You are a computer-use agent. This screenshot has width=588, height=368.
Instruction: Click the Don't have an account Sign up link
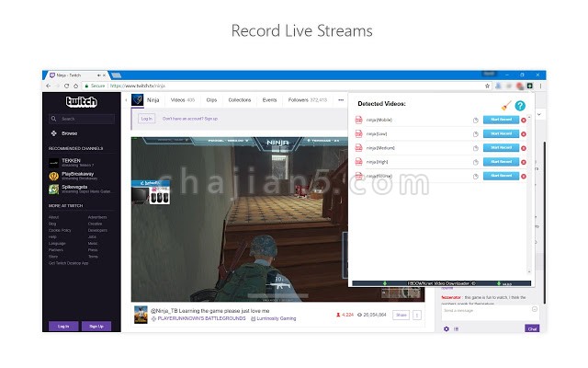tap(190, 119)
